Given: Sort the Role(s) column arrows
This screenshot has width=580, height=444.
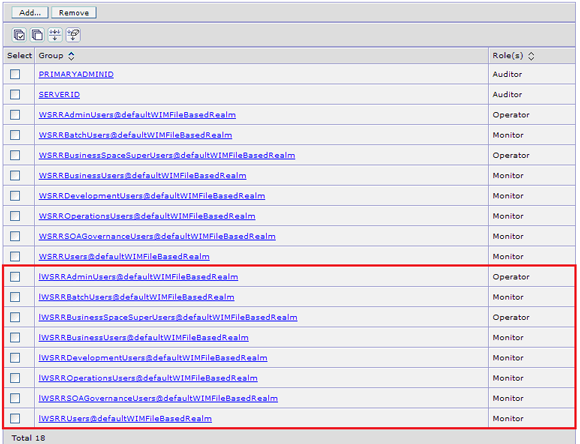Looking at the screenshot, I should [x=531, y=56].
